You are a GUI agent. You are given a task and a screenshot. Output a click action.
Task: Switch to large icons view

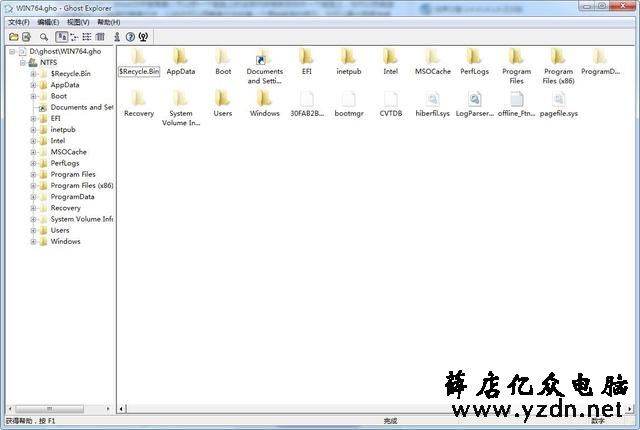coord(61,37)
